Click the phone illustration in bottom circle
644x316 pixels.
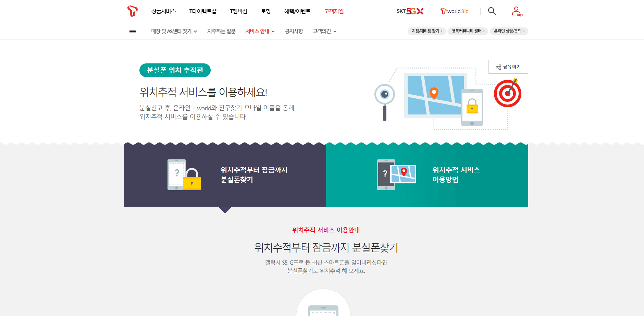(323, 310)
